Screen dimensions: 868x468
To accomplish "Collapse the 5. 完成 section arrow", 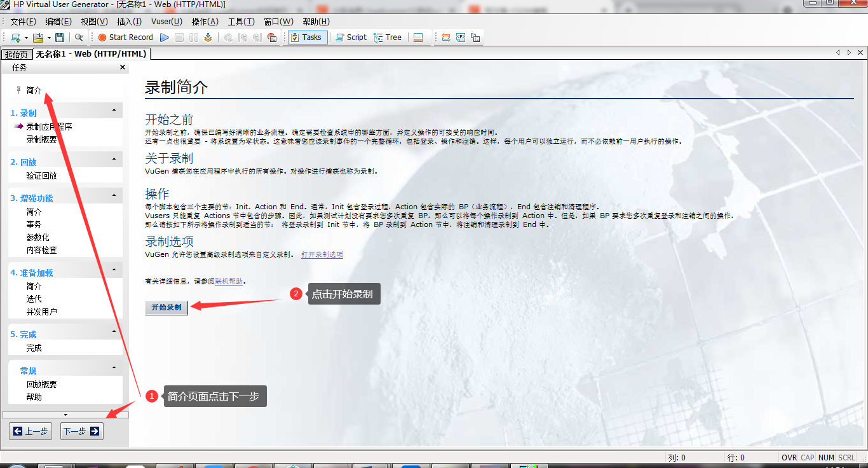I will coord(114,331).
